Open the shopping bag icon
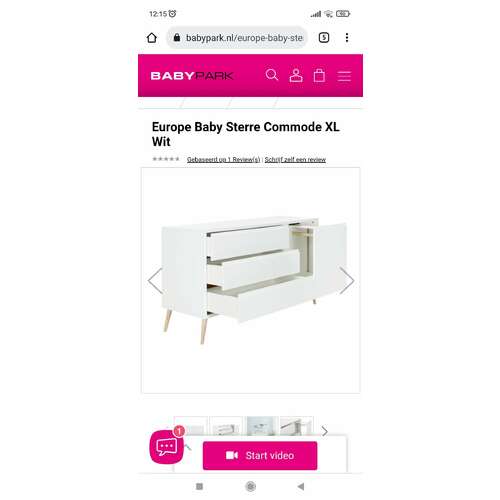This screenshot has width=500, height=500. [319, 75]
